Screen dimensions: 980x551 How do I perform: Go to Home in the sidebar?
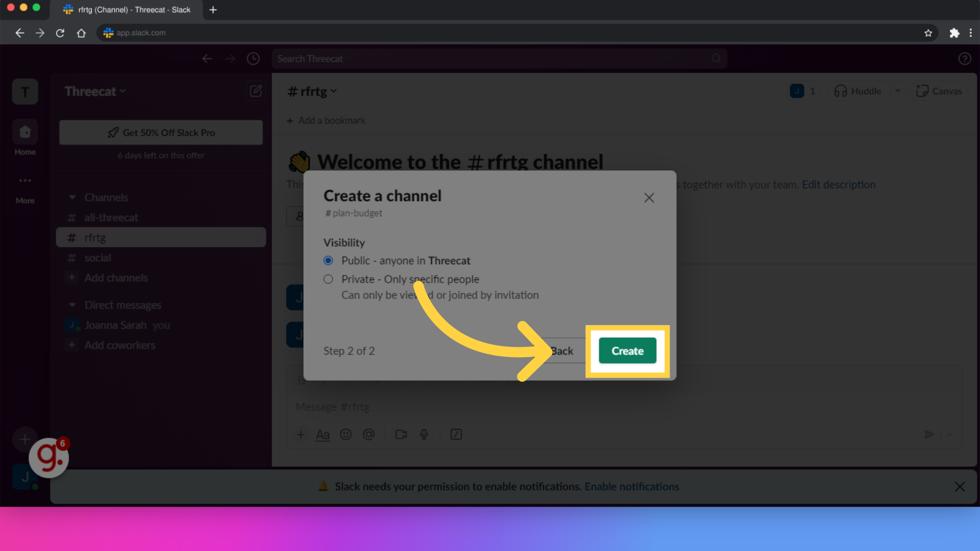pyautogui.click(x=25, y=138)
